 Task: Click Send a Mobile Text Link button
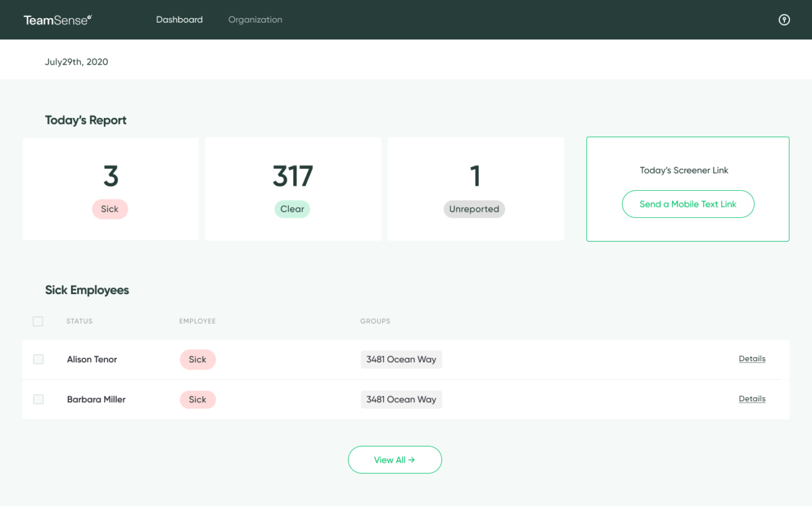[x=688, y=204]
